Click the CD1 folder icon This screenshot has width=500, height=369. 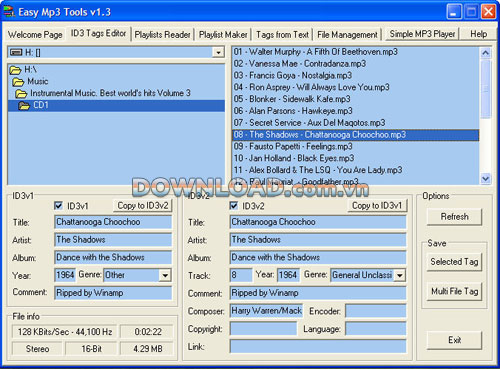tap(24, 106)
